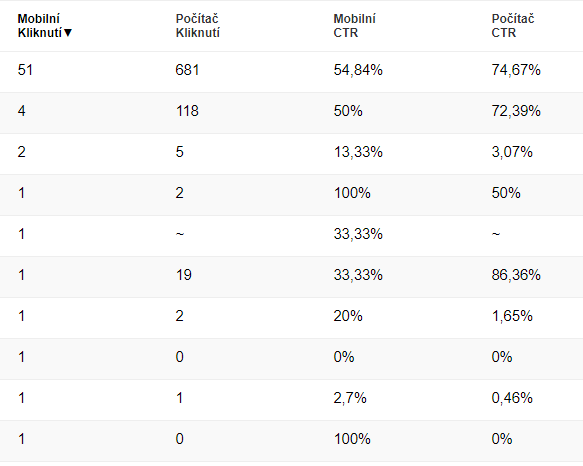Click the 2,7% mobile CTR value

[x=350, y=398]
